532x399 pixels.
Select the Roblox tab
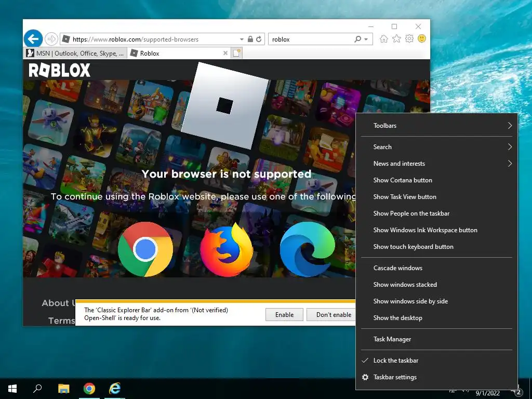click(x=179, y=54)
